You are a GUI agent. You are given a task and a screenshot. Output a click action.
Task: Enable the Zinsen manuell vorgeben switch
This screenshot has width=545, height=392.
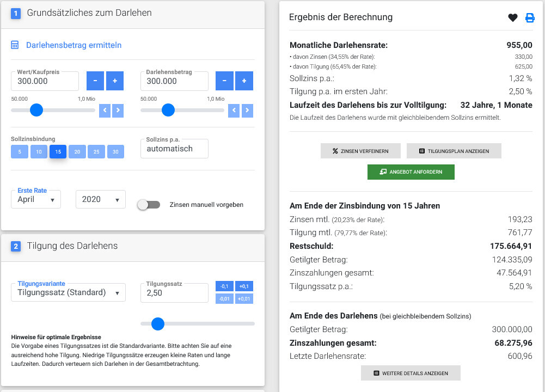point(149,205)
